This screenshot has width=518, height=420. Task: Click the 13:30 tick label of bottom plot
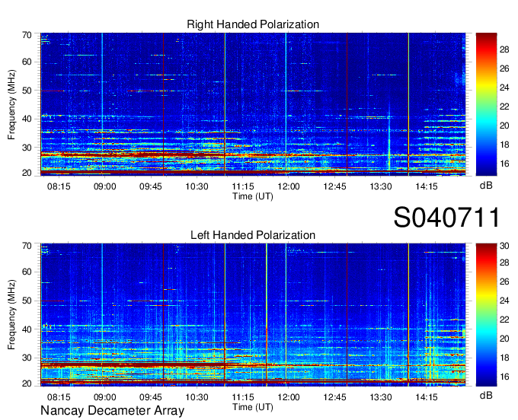(381, 397)
